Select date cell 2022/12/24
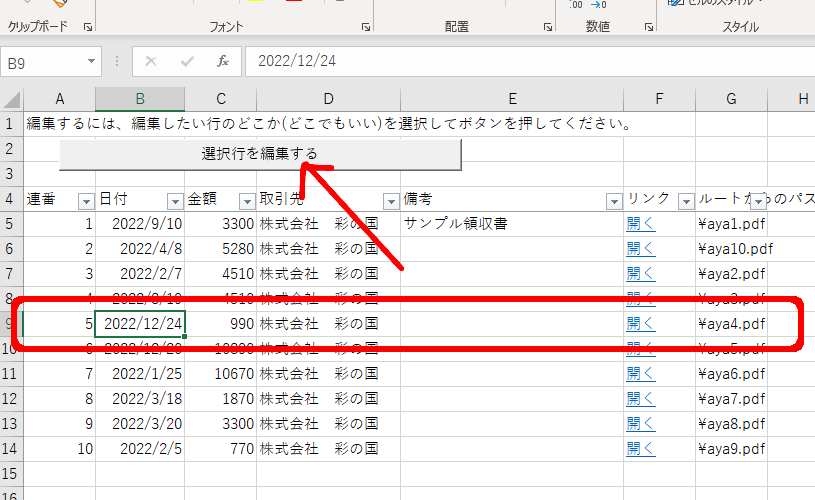This screenshot has width=815, height=500. (x=140, y=324)
